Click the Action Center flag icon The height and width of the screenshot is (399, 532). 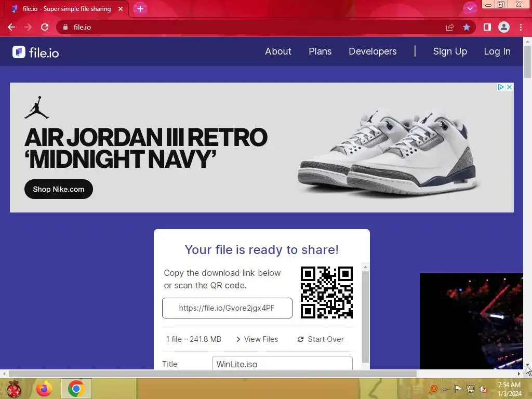point(458,389)
